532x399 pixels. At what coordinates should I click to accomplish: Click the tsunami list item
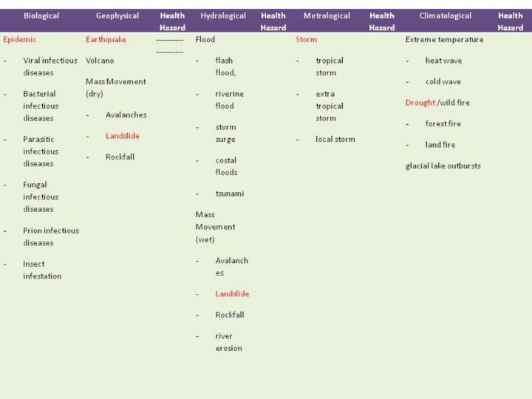click(x=229, y=194)
